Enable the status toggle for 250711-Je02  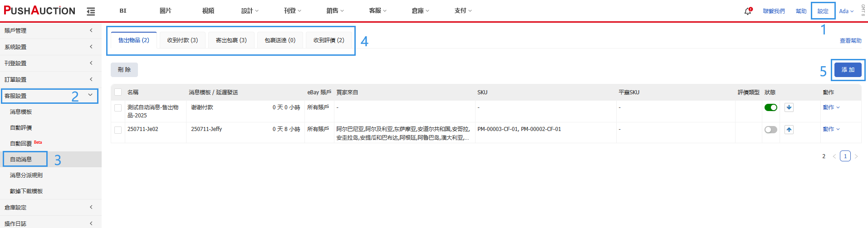click(x=770, y=130)
